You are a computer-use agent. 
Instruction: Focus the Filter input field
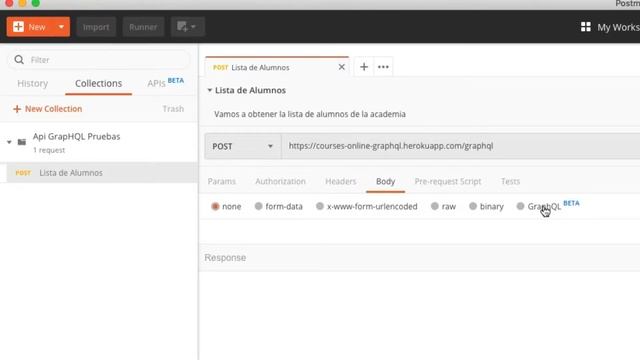(98, 60)
